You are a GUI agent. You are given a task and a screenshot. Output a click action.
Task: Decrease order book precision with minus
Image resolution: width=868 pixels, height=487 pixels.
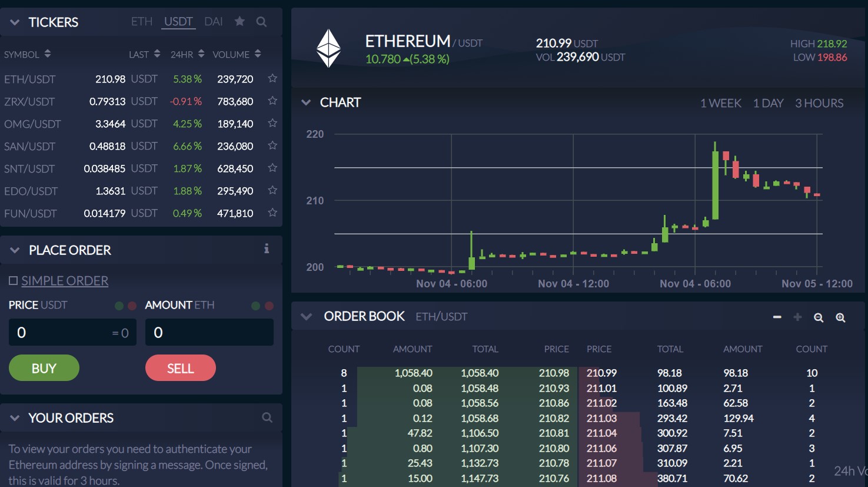point(777,317)
